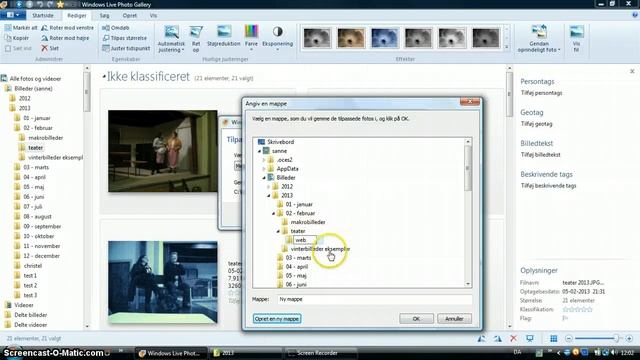This screenshot has height=360, width=640.
Task: Collapse Billeder node in dialog tree
Action: 264,178
